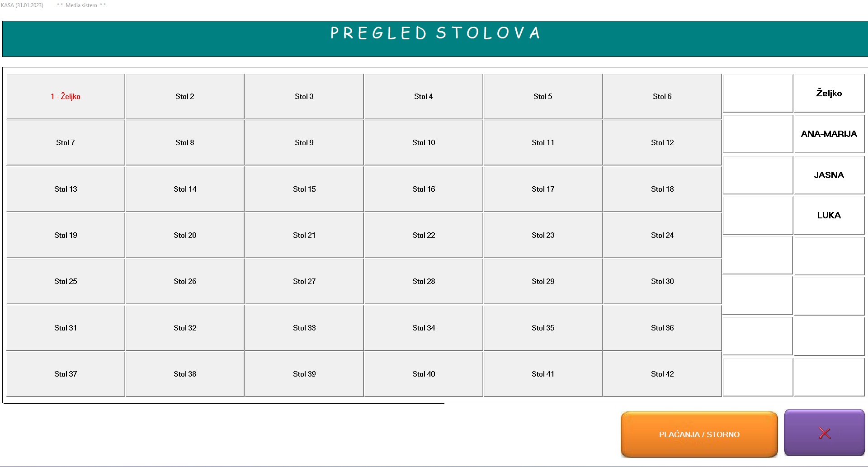Click the red X close button

(824, 433)
